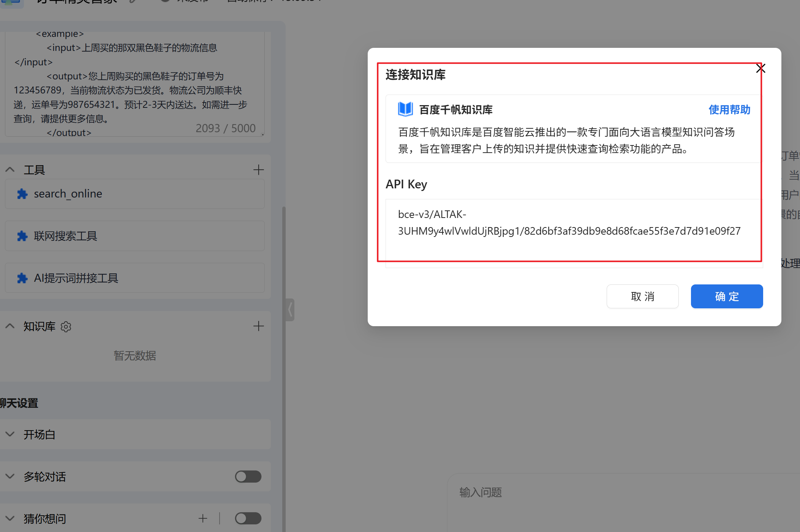This screenshot has height=532, width=800.
Task: Click the side panel collapse handle
Action: (x=290, y=309)
